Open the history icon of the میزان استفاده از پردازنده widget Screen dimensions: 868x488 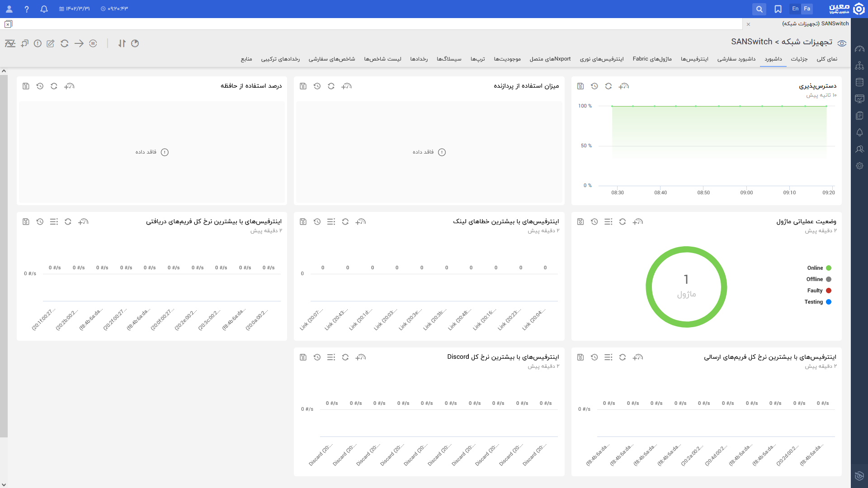pos(317,86)
